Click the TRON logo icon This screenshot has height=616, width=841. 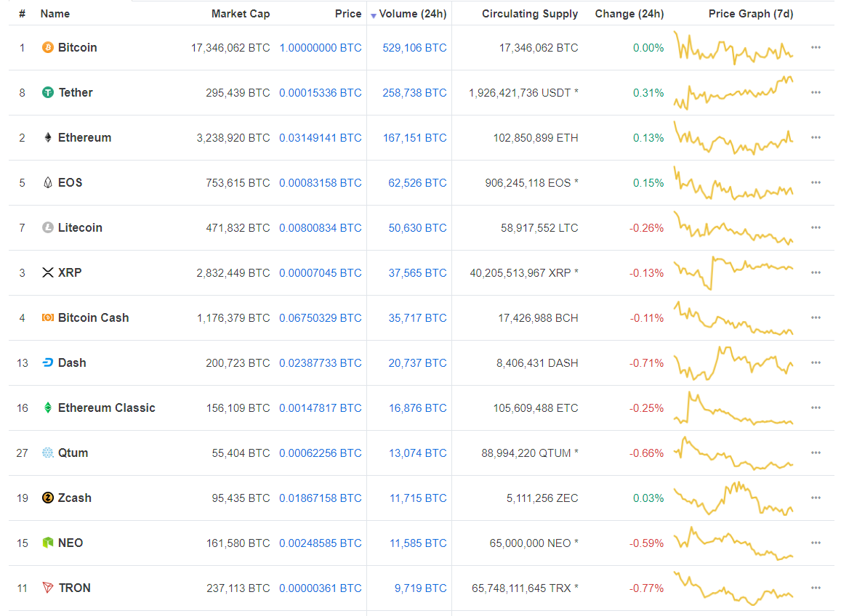click(48, 588)
